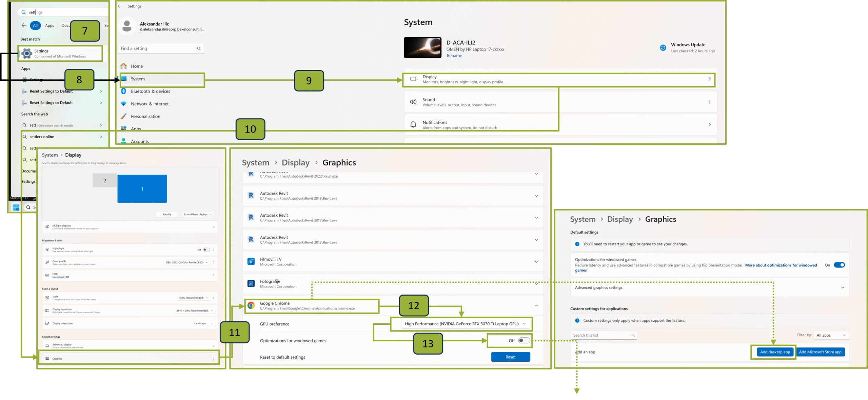
Task: Click the Find a setting search field
Action: (x=161, y=48)
